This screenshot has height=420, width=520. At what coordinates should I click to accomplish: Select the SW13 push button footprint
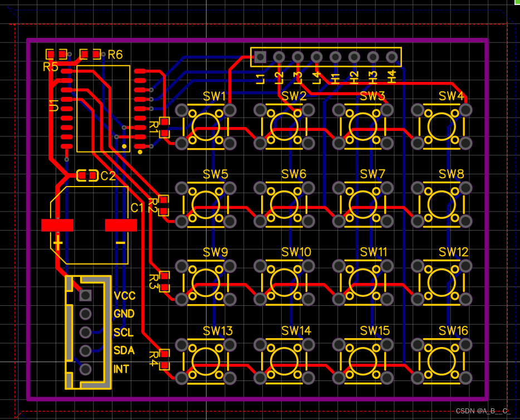(205, 362)
